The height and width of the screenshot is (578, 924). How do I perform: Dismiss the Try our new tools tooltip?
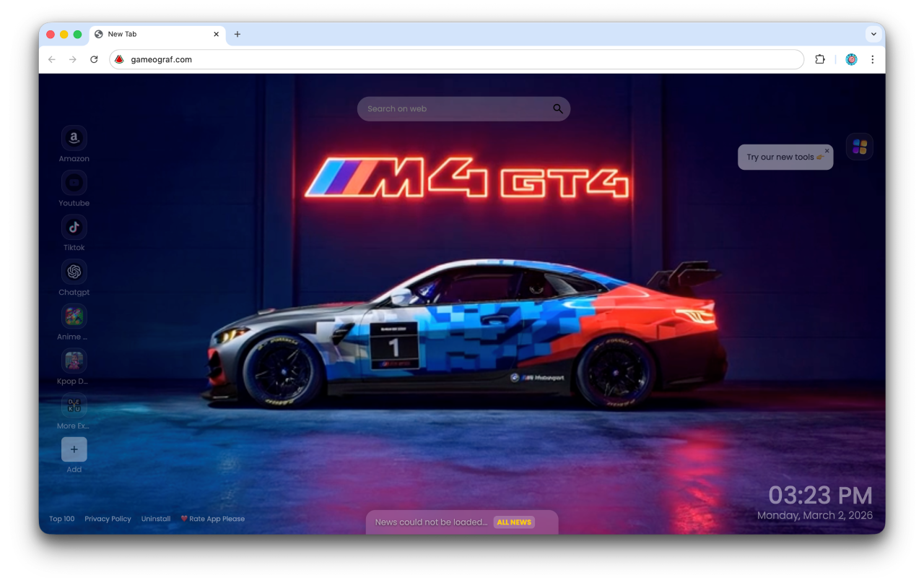coord(827,151)
